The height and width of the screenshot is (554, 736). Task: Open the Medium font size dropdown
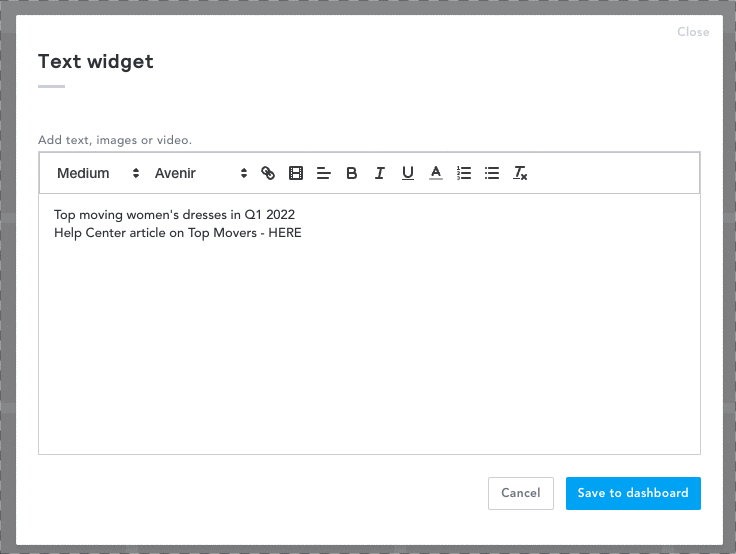97,173
